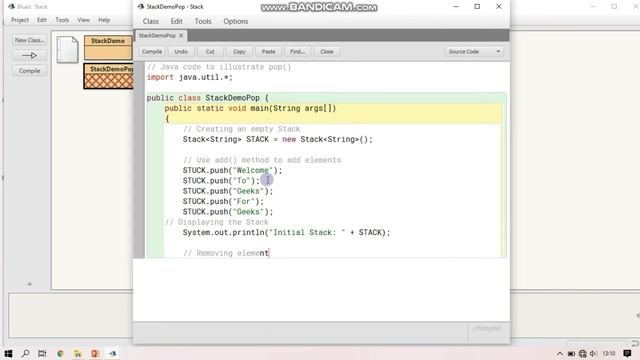Open Help menu in BlueJ main window
Image resolution: width=640 pixels, height=360 pixels.
(104, 20)
